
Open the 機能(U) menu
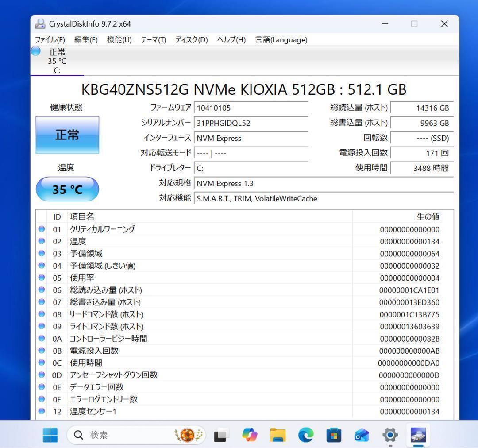click(x=119, y=40)
